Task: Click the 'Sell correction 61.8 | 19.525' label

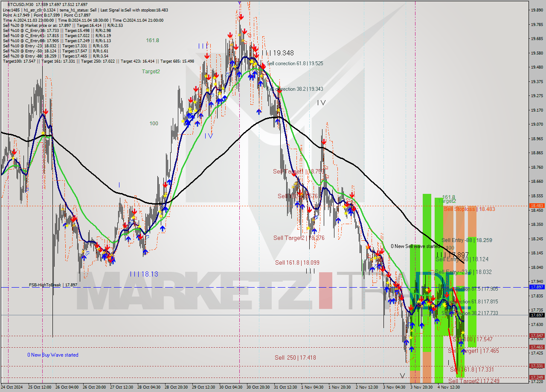Action: (x=295, y=63)
